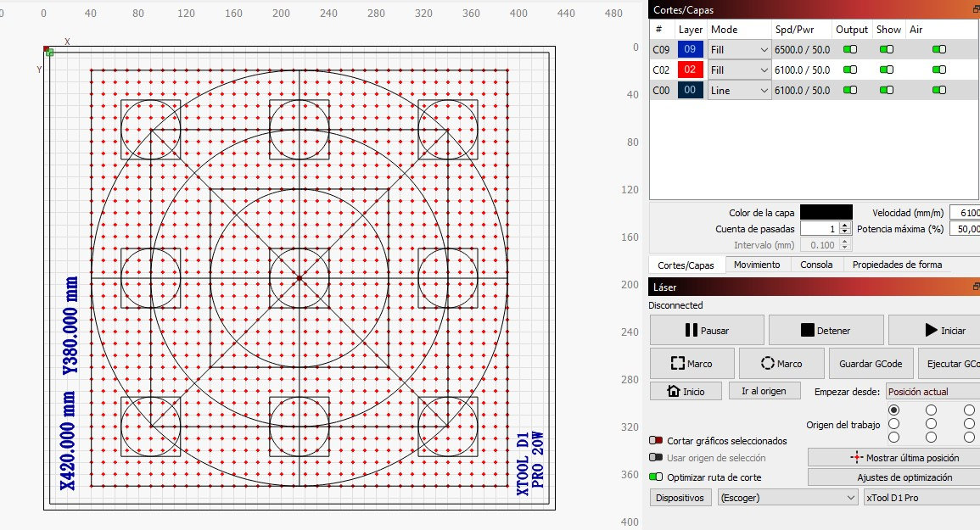Switch to the Consola tab
The height and width of the screenshot is (530, 980).
[816, 265]
